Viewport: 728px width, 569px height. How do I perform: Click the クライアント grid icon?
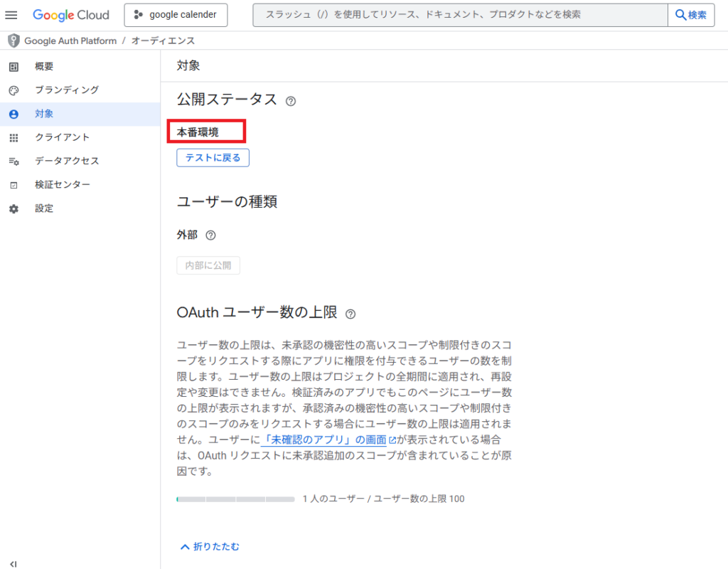pos(14,137)
